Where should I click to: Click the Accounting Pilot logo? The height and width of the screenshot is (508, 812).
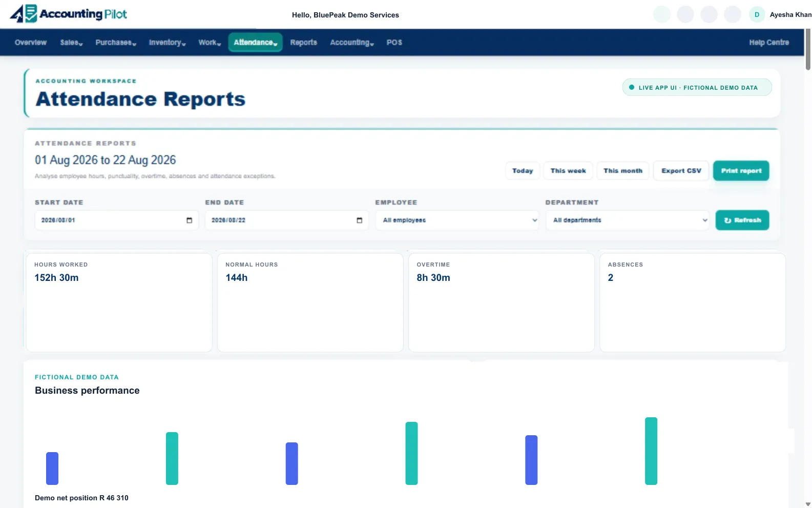(69, 14)
